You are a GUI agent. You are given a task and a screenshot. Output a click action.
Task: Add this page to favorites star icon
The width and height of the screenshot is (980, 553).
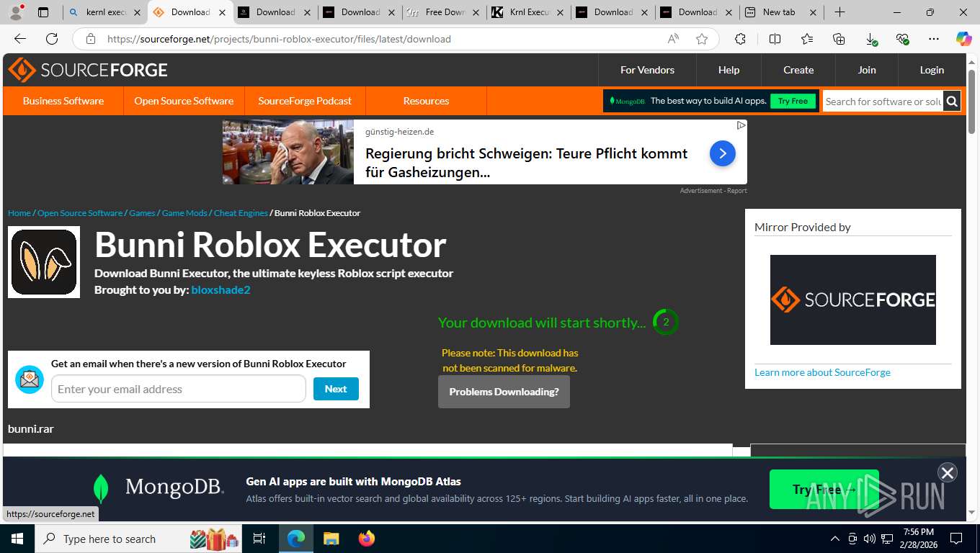click(702, 39)
